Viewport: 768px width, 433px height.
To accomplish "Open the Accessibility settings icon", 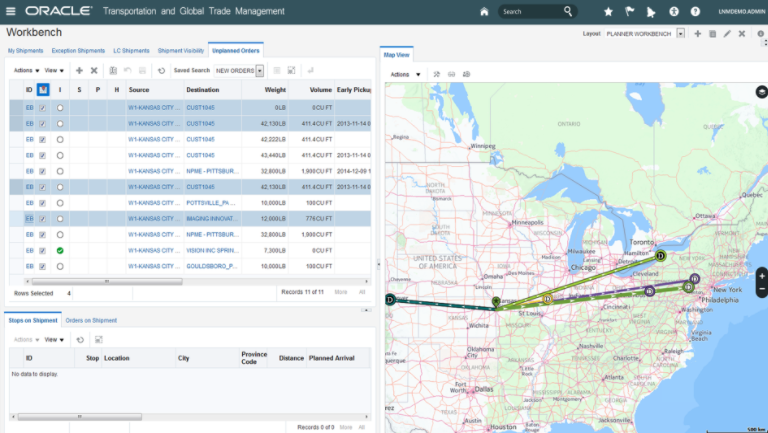I will 674,11.
